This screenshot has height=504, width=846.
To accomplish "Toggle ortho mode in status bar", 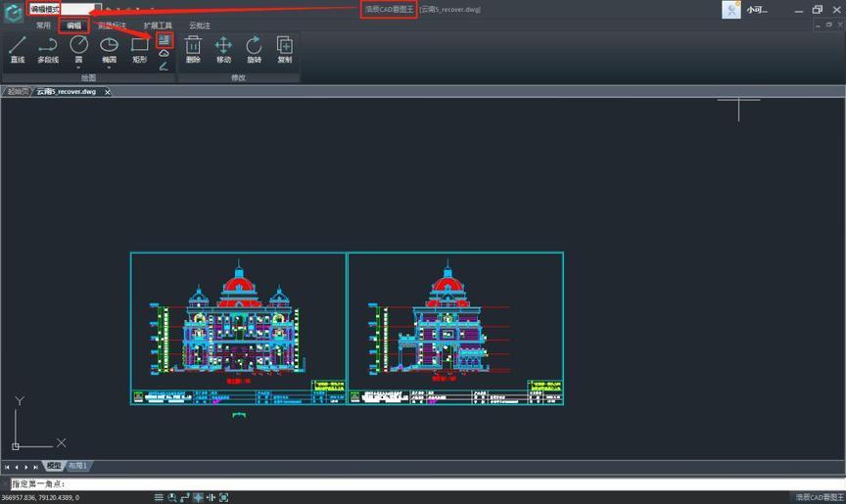I will pos(185,498).
